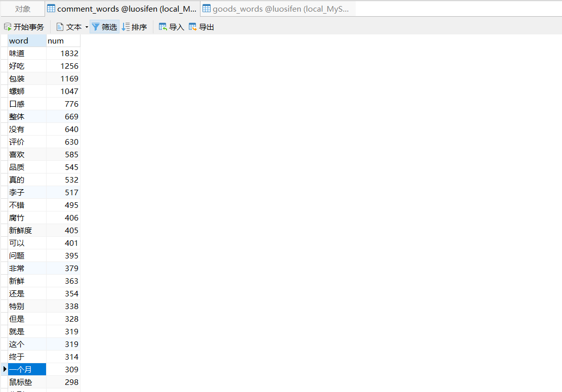Select the cell 品质
Image resolution: width=562 pixels, height=392 pixels.
[27, 167]
